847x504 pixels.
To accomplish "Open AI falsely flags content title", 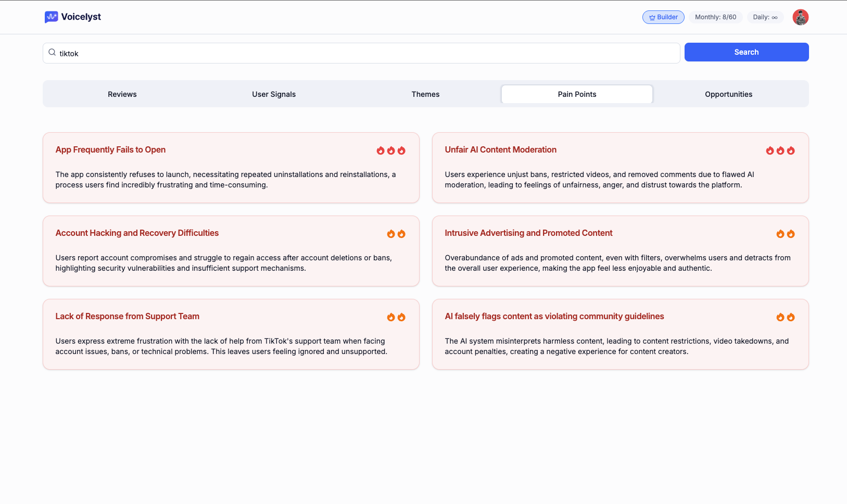I will point(554,317).
